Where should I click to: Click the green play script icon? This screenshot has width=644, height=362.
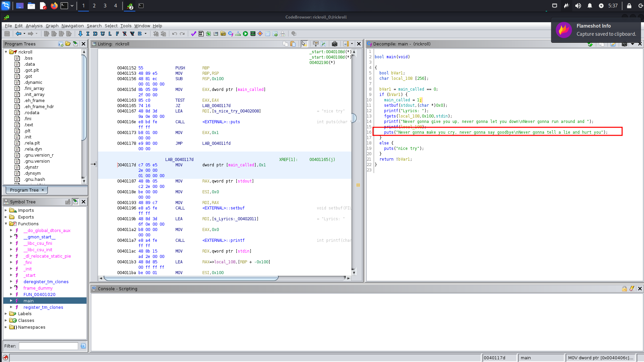coord(245,34)
